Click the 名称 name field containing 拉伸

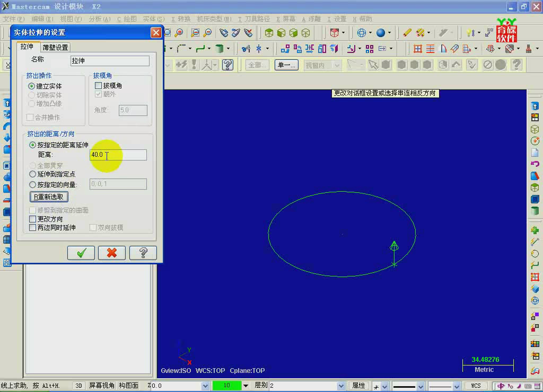(x=110, y=61)
